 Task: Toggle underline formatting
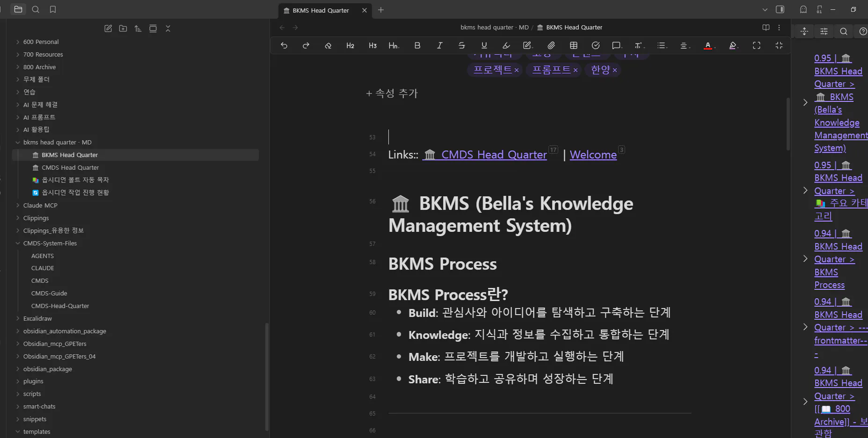tap(484, 45)
